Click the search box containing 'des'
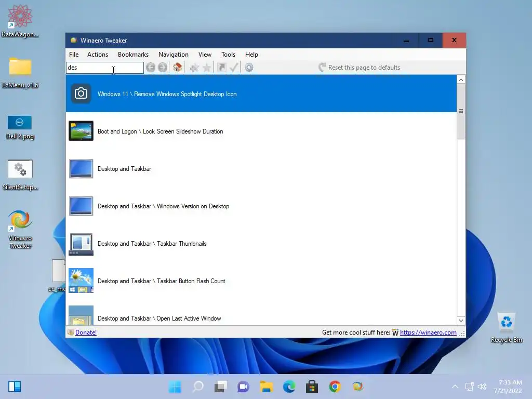The width and height of the screenshot is (532, 399). coord(105,68)
